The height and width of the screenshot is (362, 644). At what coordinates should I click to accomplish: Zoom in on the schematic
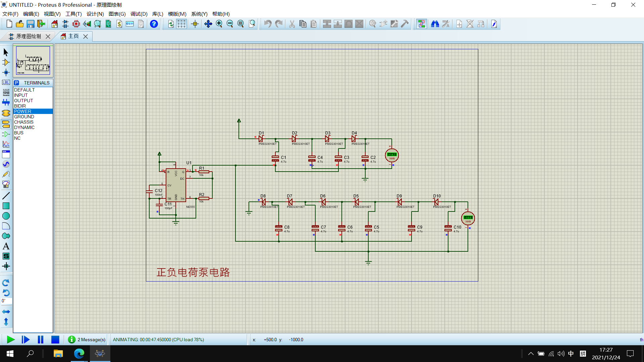pyautogui.click(x=219, y=24)
